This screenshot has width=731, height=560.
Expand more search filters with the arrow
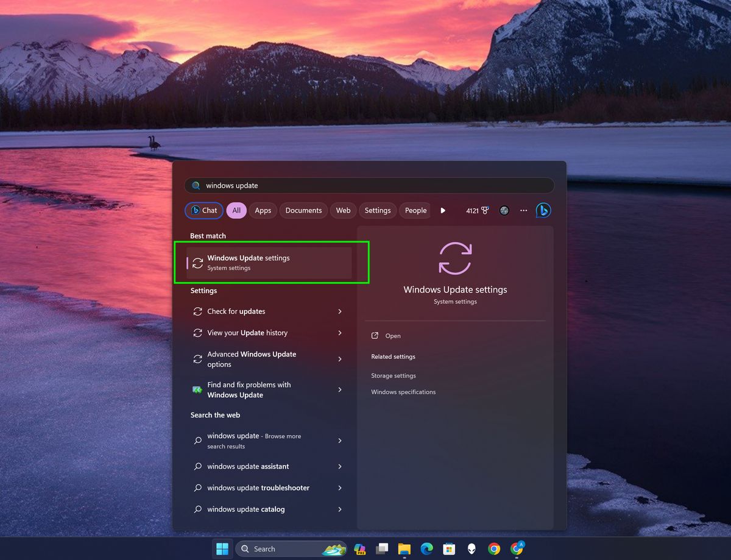(443, 210)
